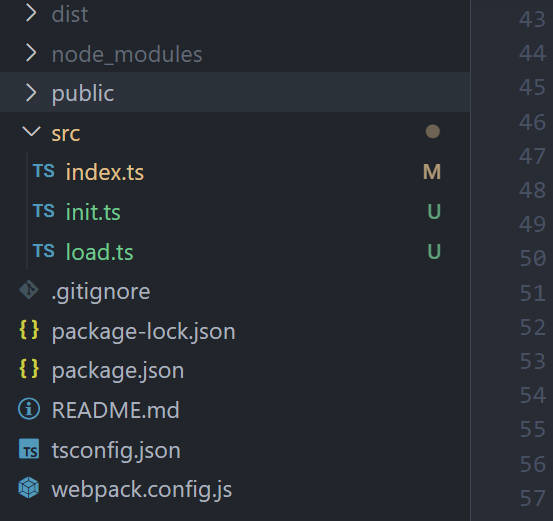The width and height of the screenshot is (553, 521).
Task: Click the TS icon next to init.ts
Action: click(x=44, y=211)
